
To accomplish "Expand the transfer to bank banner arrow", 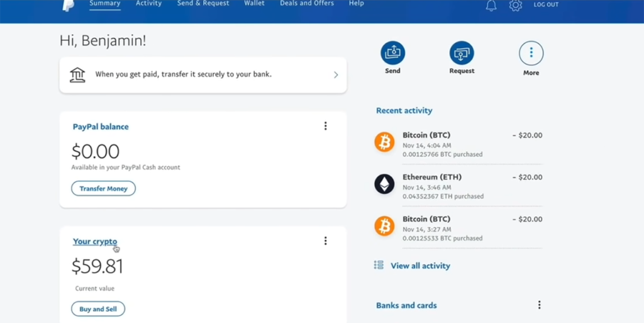I will (x=336, y=75).
